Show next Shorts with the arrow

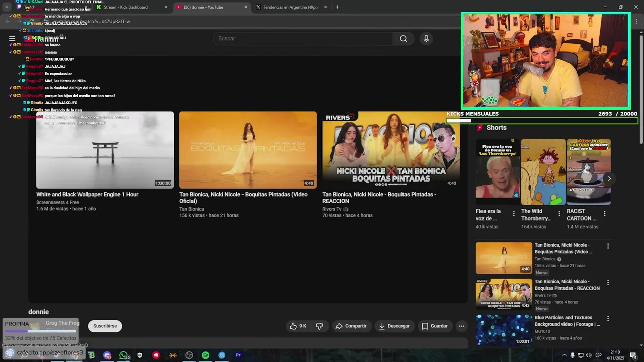click(609, 178)
